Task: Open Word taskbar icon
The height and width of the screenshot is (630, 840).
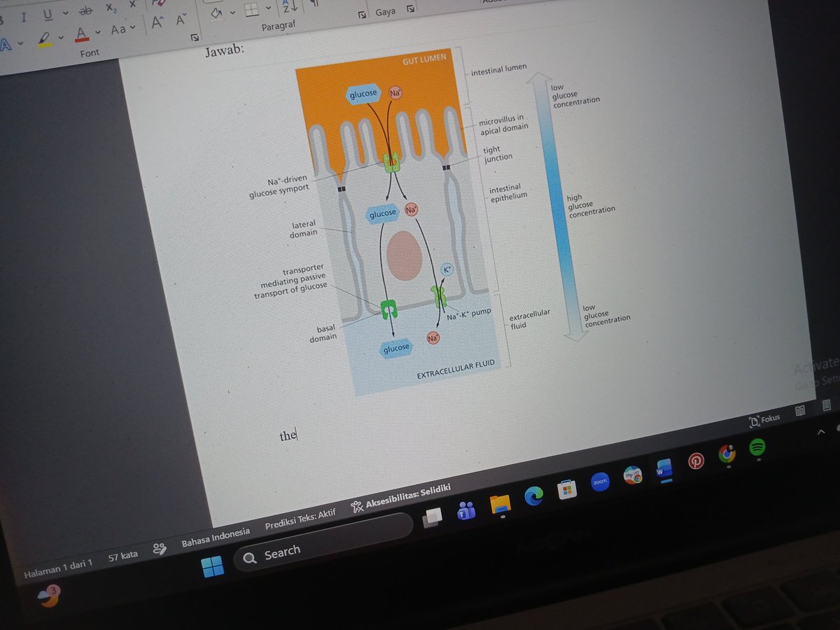Action: (664, 468)
